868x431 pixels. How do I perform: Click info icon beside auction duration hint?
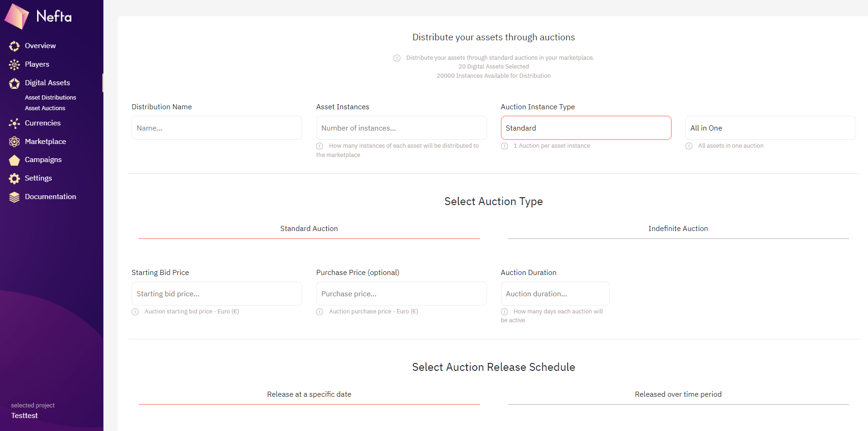pyautogui.click(x=505, y=312)
